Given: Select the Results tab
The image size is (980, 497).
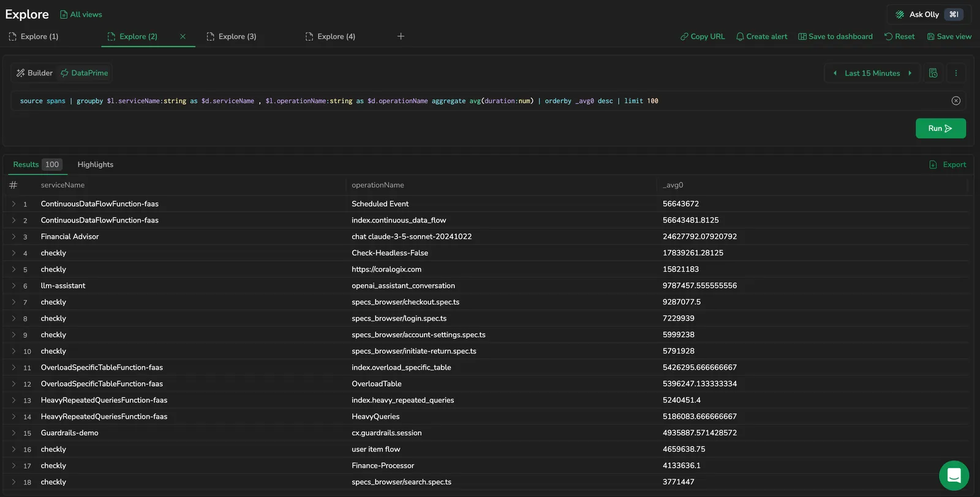Looking at the screenshot, I should tap(37, 164).
